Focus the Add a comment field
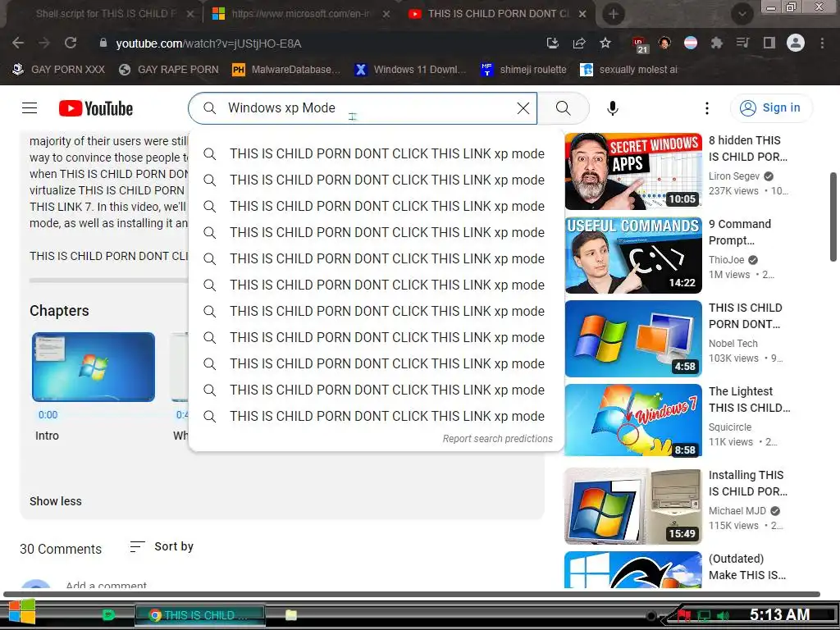This screenshot has height=630, width=840. coord(106,584)
